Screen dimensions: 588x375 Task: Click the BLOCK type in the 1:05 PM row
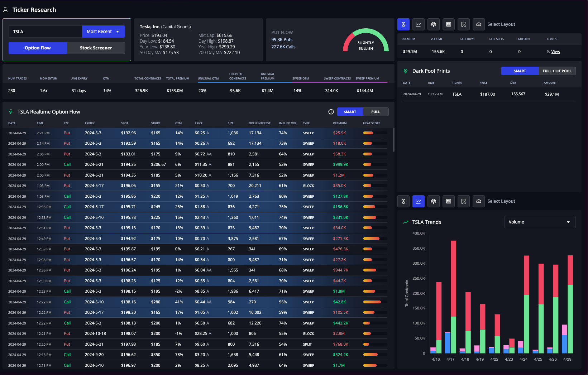pos(309,186)
